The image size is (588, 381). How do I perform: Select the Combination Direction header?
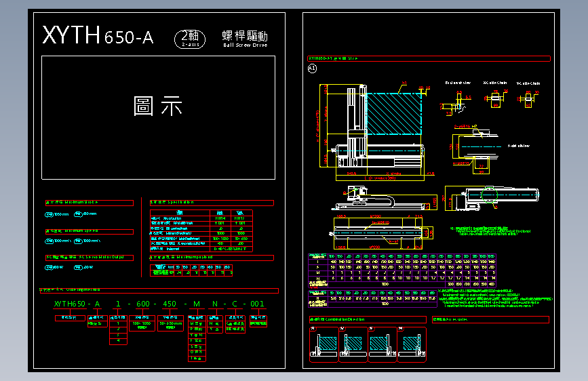tap(368, 319)
